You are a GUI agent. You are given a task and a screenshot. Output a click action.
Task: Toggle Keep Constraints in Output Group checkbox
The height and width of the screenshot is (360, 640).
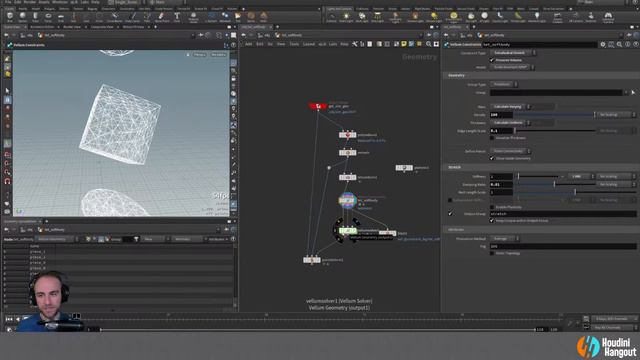[492, 220]
